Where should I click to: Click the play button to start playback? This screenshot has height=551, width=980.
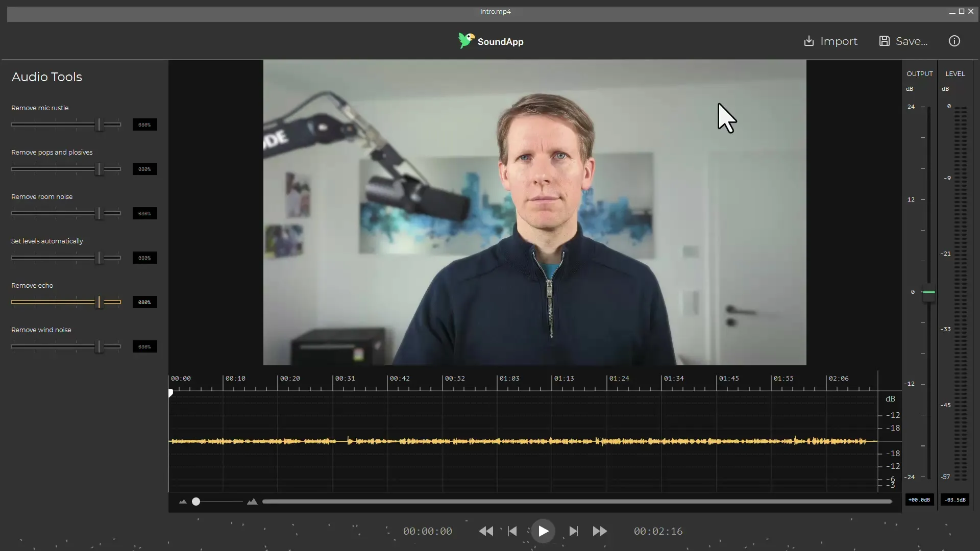pyautogui.click(x=543, y=531)
